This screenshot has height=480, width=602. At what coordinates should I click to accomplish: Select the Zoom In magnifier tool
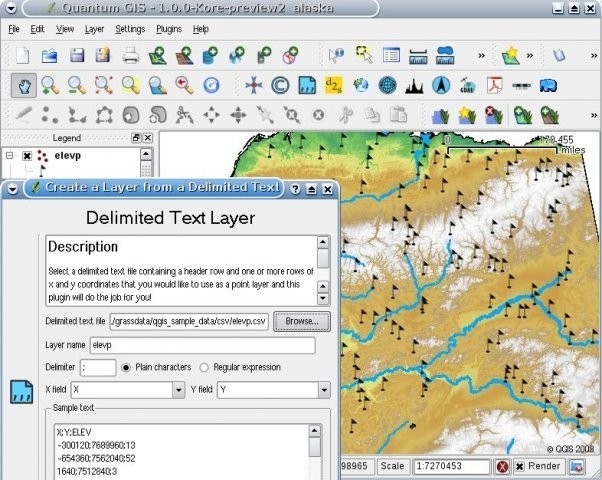pos(50,85)
